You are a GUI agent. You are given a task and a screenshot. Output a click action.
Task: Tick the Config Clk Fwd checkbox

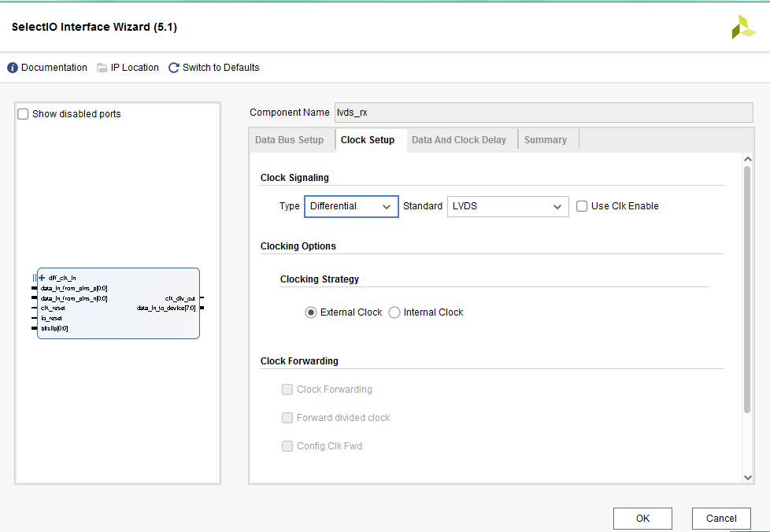point(287,446)
